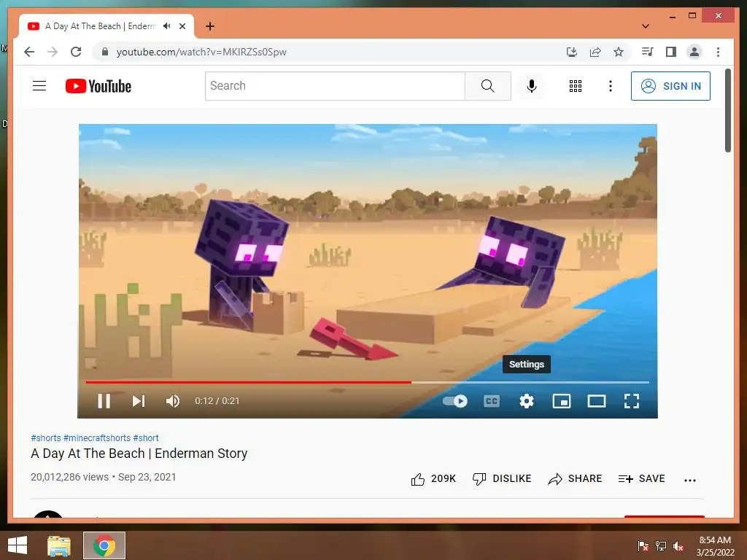Click the video title text
747x560 pixels.
pos(139,454)
